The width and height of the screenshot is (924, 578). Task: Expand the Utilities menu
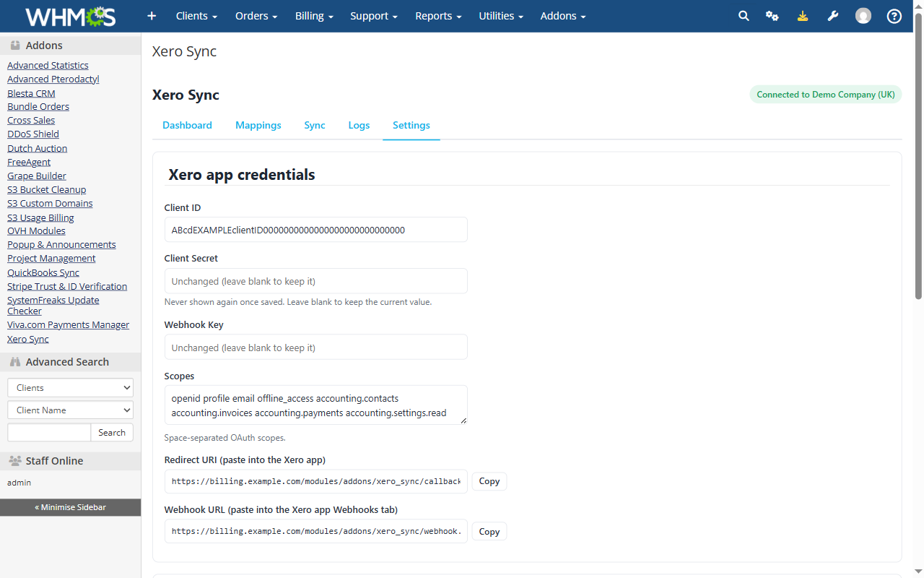click(501, 16)
